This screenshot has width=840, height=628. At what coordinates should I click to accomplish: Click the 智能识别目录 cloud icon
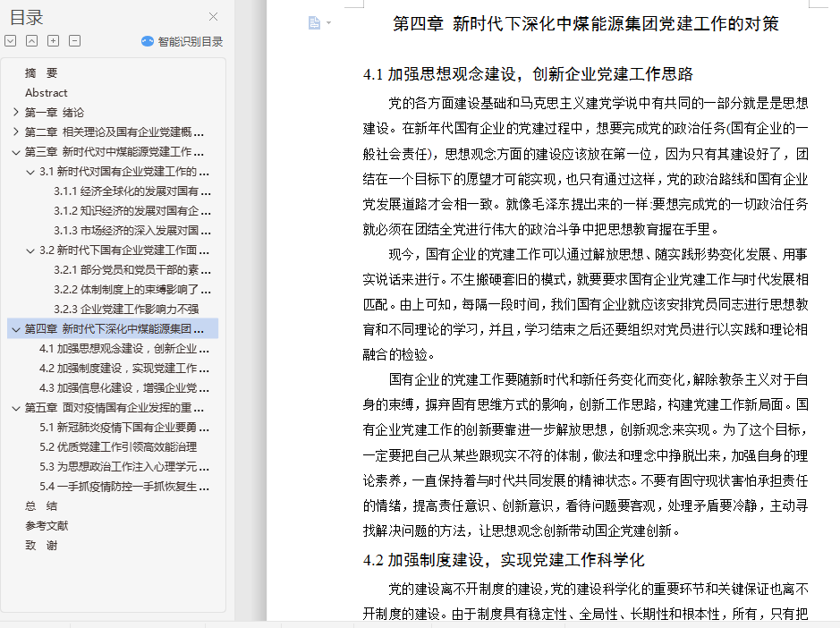(x=148, y=41)
